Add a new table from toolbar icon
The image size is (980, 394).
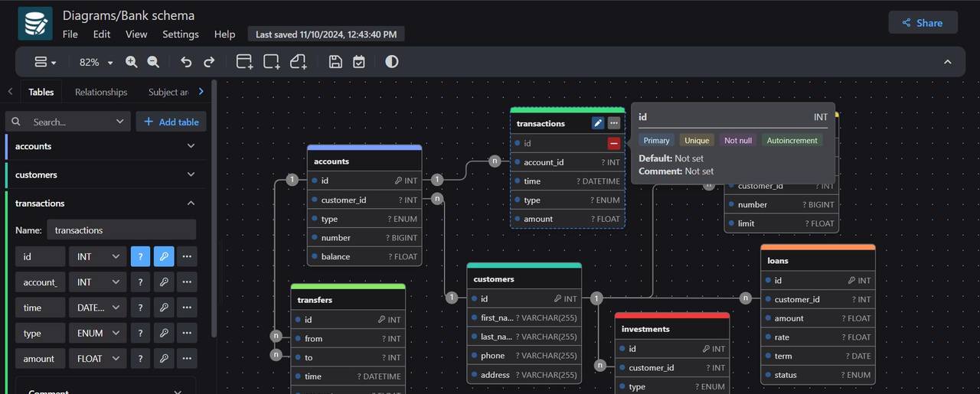point(244,62)
